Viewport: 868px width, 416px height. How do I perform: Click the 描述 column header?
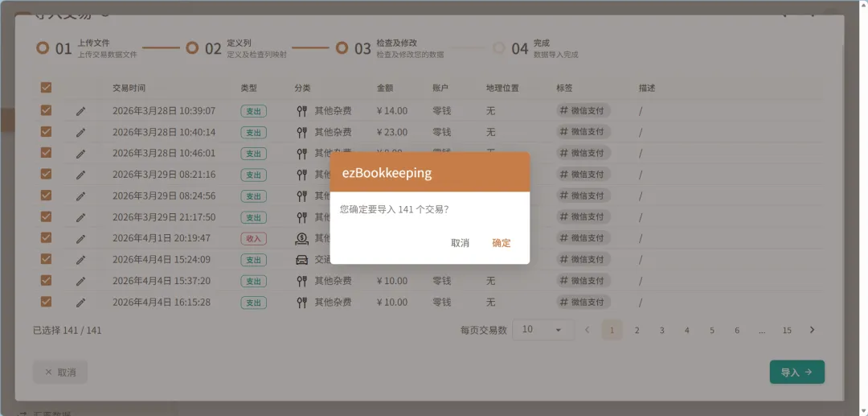[646, 88]
